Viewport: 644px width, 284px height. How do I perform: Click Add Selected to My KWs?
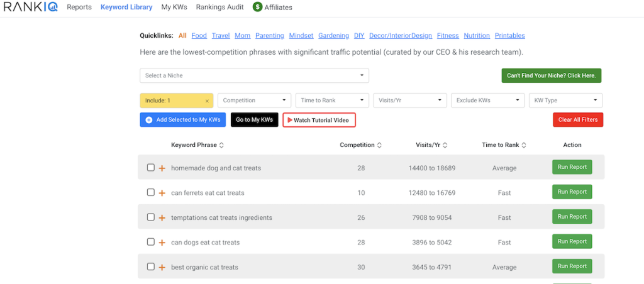click(x=183, y=120)
